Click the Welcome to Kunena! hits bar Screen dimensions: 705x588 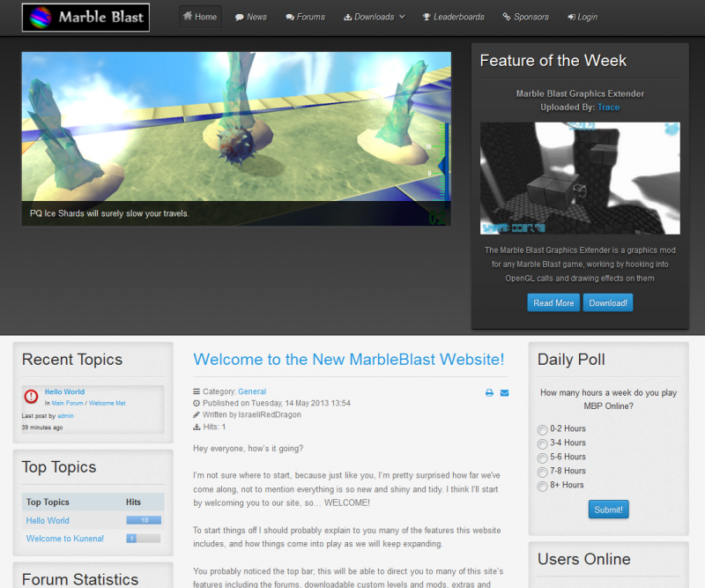pos(144,538)
